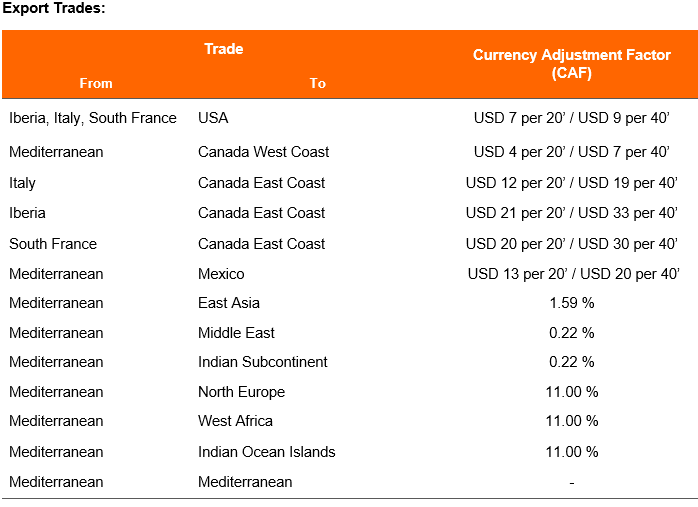The width and height of the screenshot is (698, 507).
Task: Select the USA destination cell
Action: (x=213, y=118)
